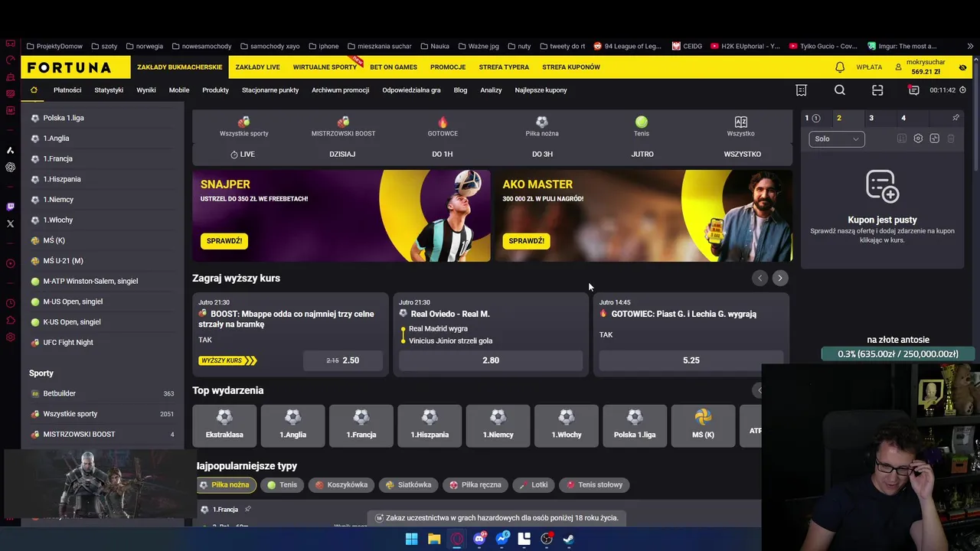Viewport: 980px width, 551px height.
Task: Open the ChatGPT sidebar icon
Action: pos(10,167)
